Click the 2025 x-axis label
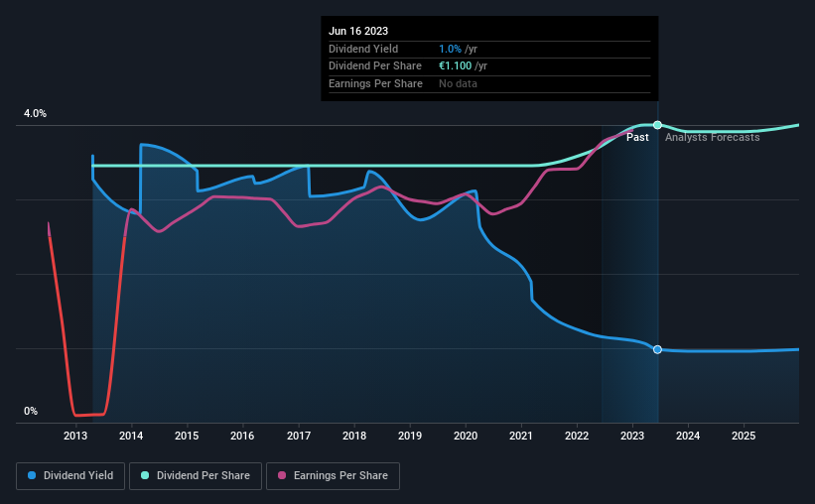815x504 pixels. click(744, 436)
